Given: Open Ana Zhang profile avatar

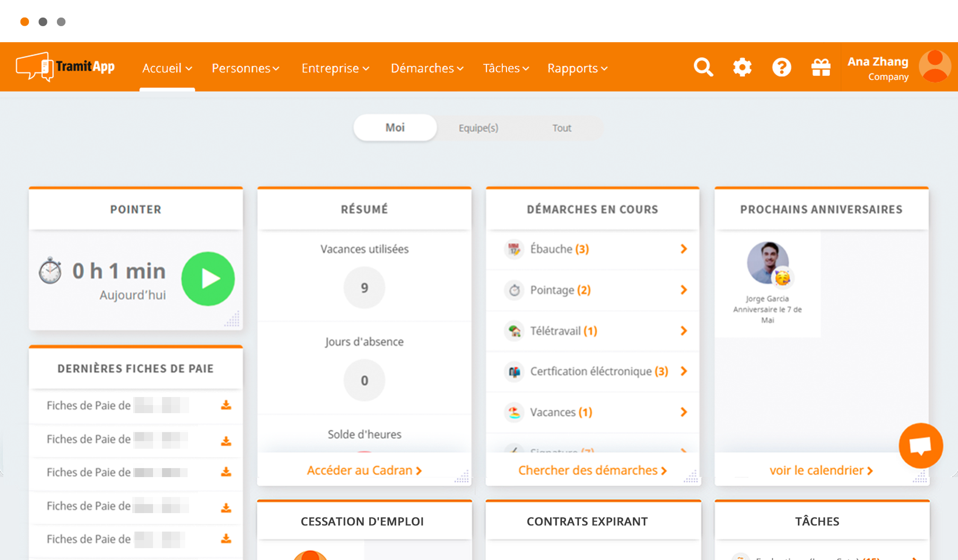Looking at the screenshot, I should click(935, 66).
